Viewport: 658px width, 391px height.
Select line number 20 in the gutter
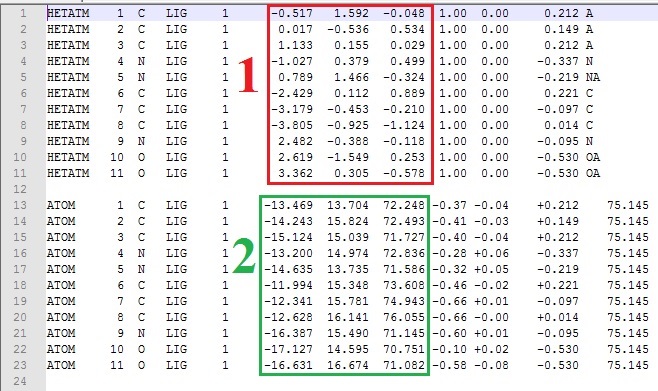click(x=20, y=317)
